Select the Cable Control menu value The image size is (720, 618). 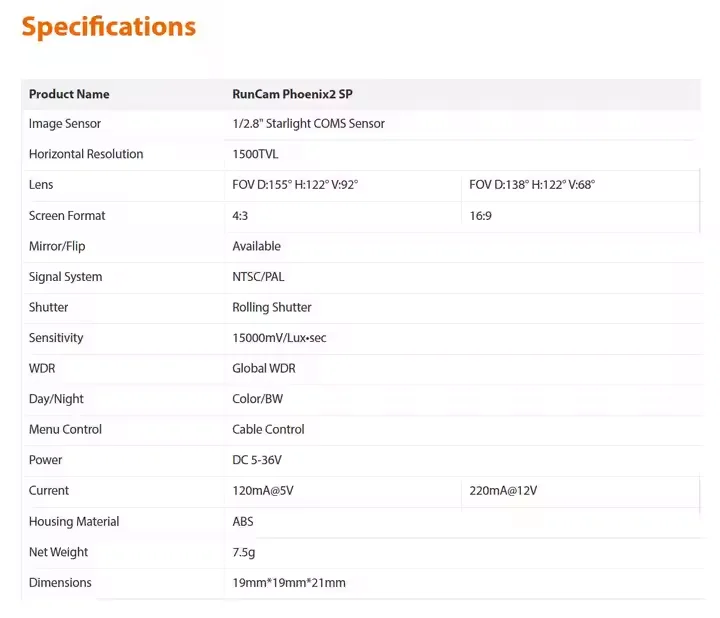(268, 429)
